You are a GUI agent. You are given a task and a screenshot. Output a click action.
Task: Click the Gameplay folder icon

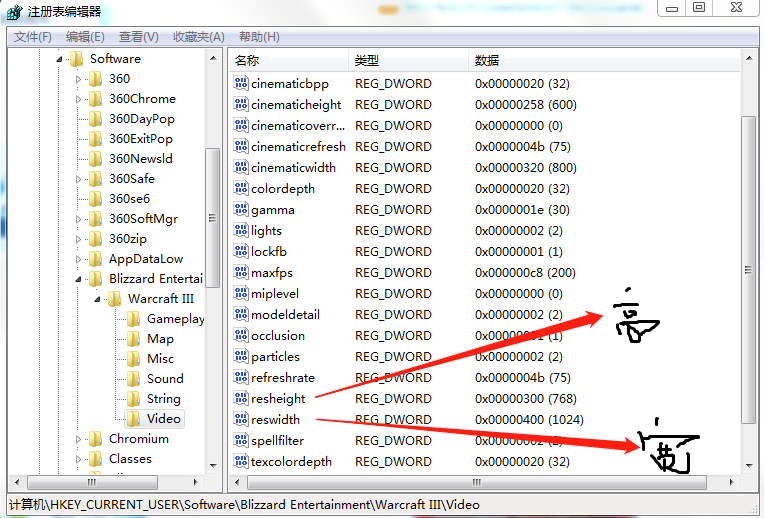134,319
